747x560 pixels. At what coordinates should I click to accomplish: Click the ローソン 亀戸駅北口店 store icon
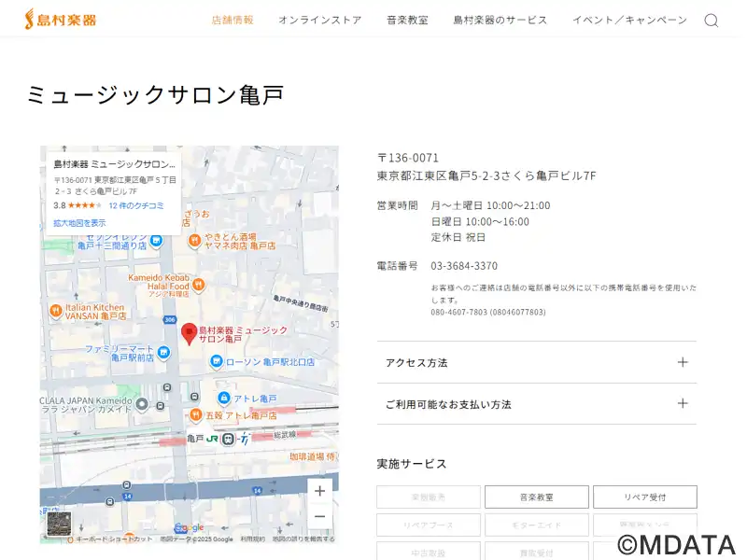(x=217, y=362)
